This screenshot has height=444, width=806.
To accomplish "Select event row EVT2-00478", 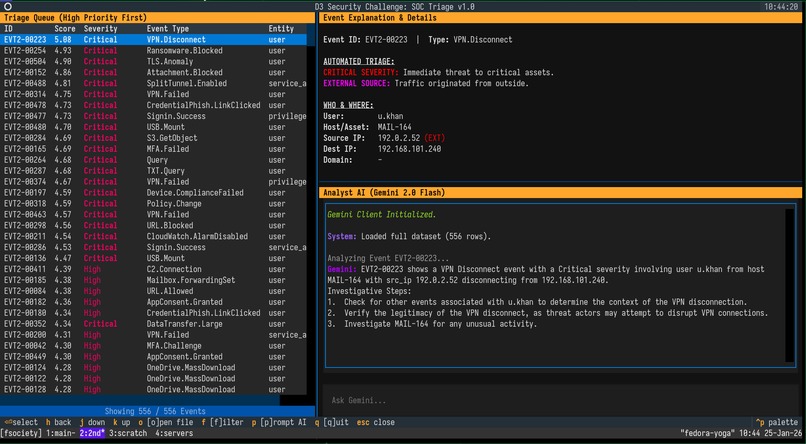I will pos(153,105).
